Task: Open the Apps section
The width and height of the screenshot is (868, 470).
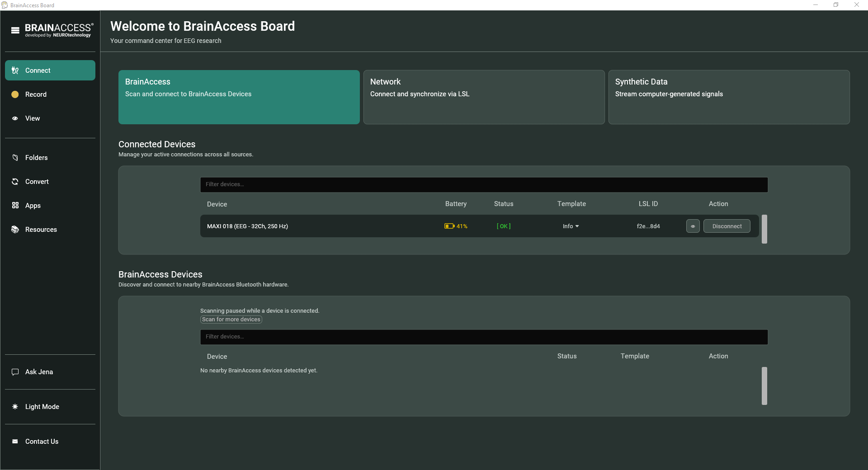Action: [x=50, y=206]
